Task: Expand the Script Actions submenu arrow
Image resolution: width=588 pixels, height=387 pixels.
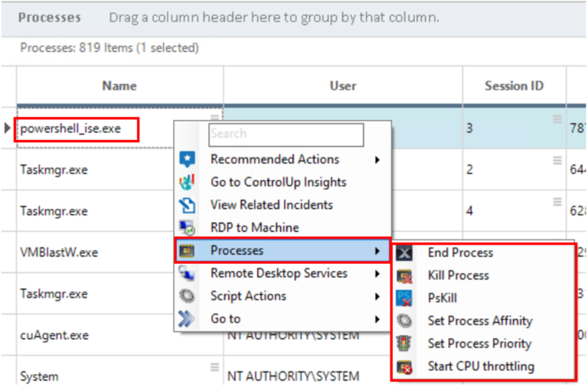Action: pos(377,297)
